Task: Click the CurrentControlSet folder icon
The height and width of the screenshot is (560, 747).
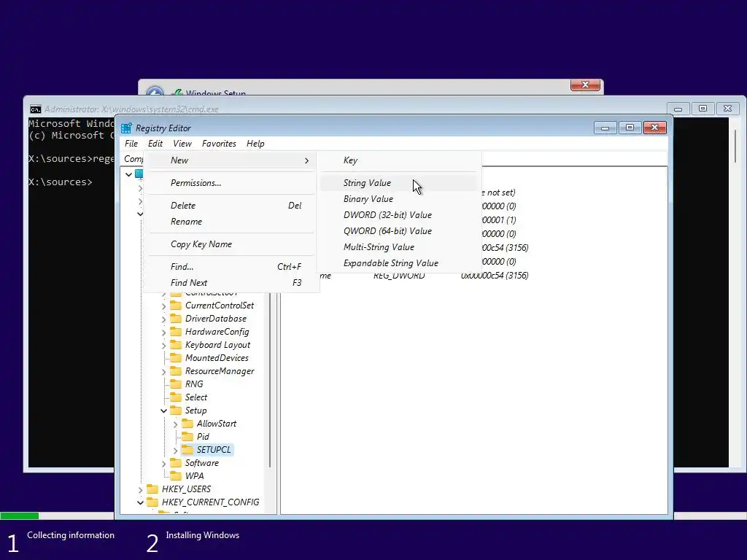Action: (176, 306)
